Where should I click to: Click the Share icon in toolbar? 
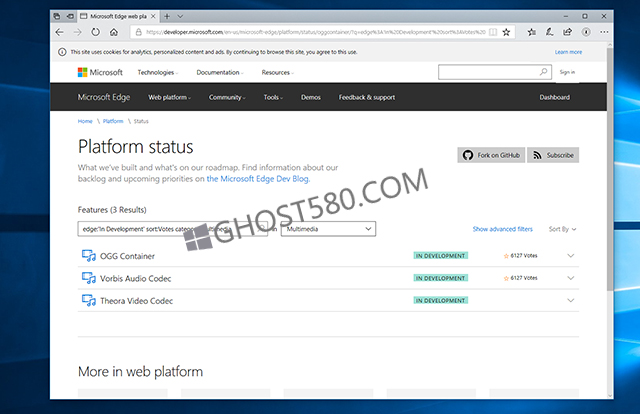(x=568, y=32)
